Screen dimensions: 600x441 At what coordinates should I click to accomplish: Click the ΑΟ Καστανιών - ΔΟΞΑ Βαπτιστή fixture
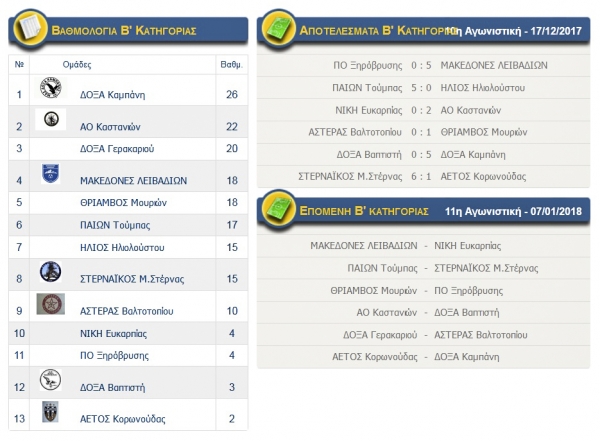point(424,312)
